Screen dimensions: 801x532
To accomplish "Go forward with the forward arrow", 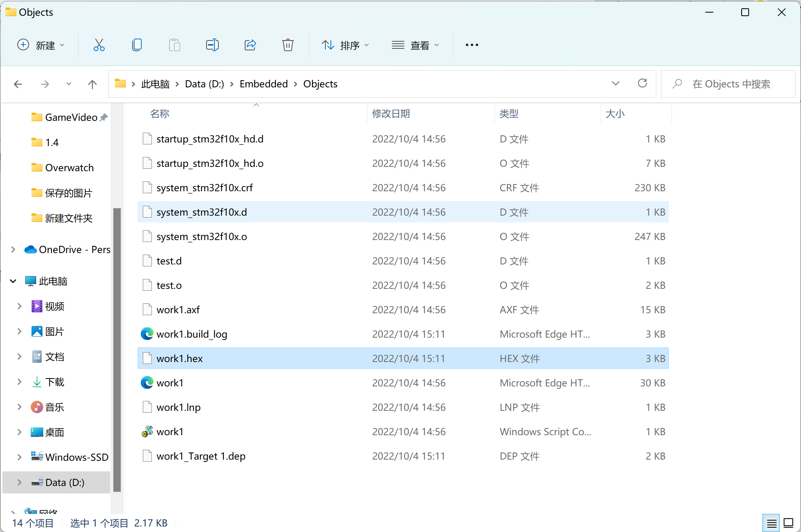I will coord(45,84).
